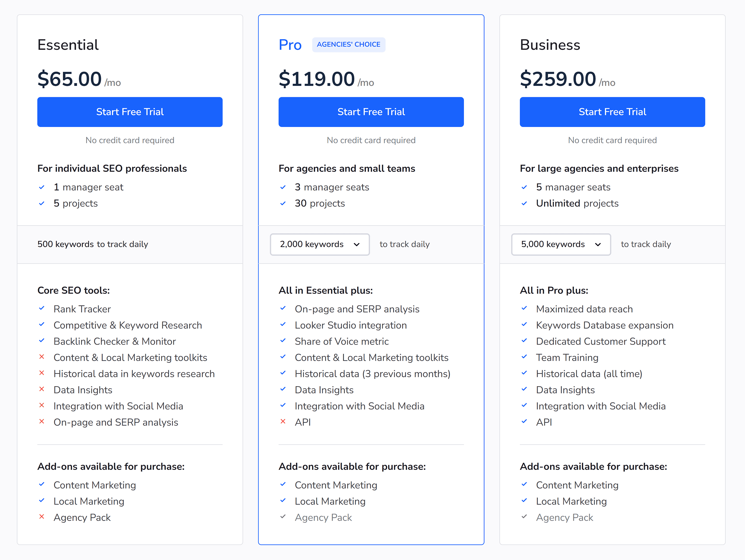Click the checkmark next to Rank Tracker
This screenshot has width=745, height=560.
[x=42, y=309]
